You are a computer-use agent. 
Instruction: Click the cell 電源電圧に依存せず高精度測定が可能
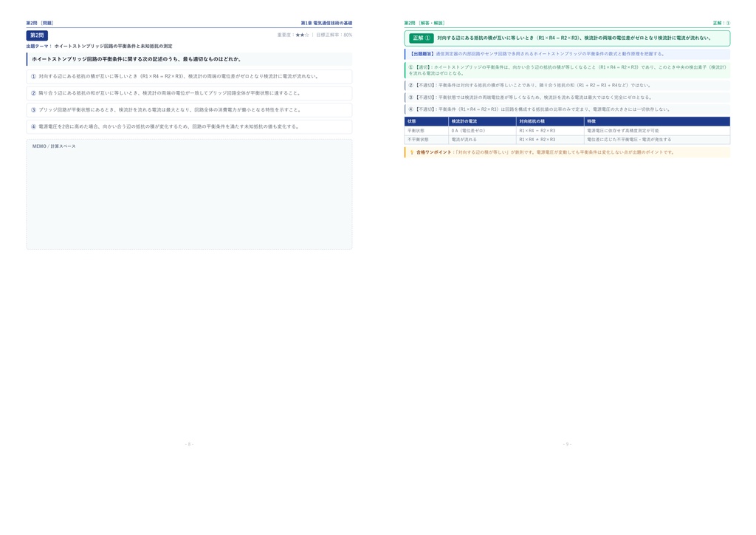tap(657, 131)
